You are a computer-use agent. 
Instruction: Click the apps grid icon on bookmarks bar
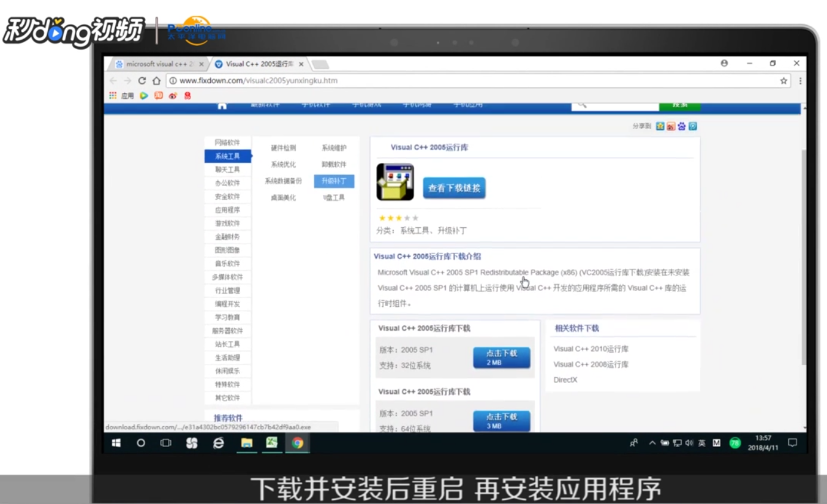point(113,96)
